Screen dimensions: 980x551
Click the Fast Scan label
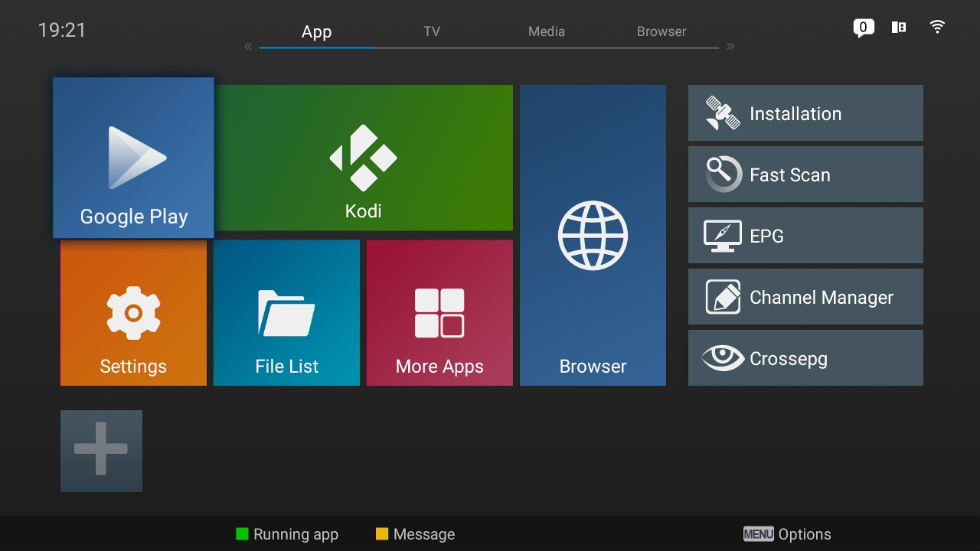790,175
